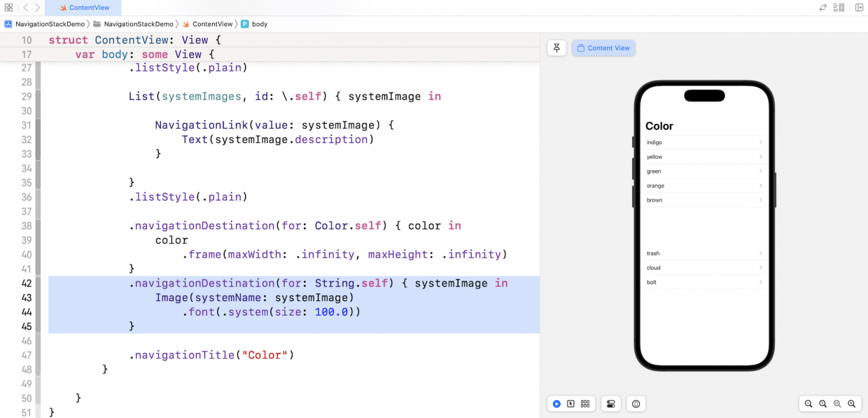Screen dimensions: 868x418
Task: Pin the canvas preview
Action: point(556,48)
